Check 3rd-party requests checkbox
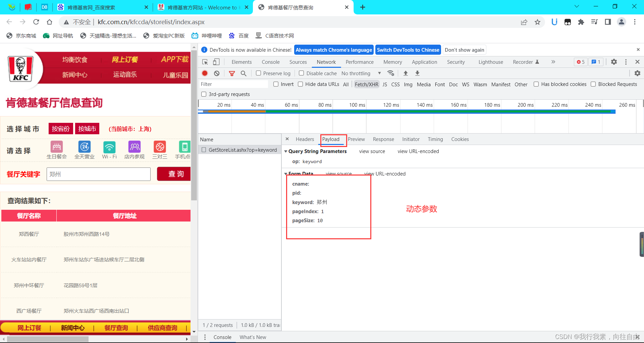Screen dimensions: 644x343 pyautogui.click(x=204, y=94)
